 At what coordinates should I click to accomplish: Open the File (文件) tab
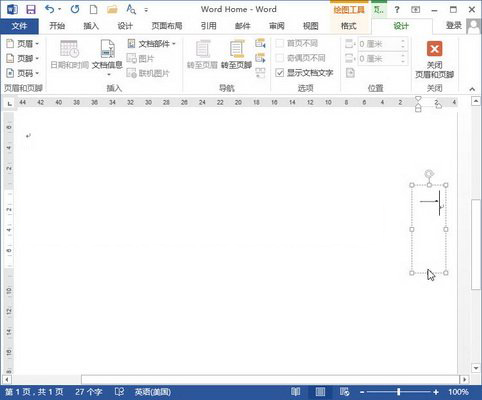pos(19,26)
